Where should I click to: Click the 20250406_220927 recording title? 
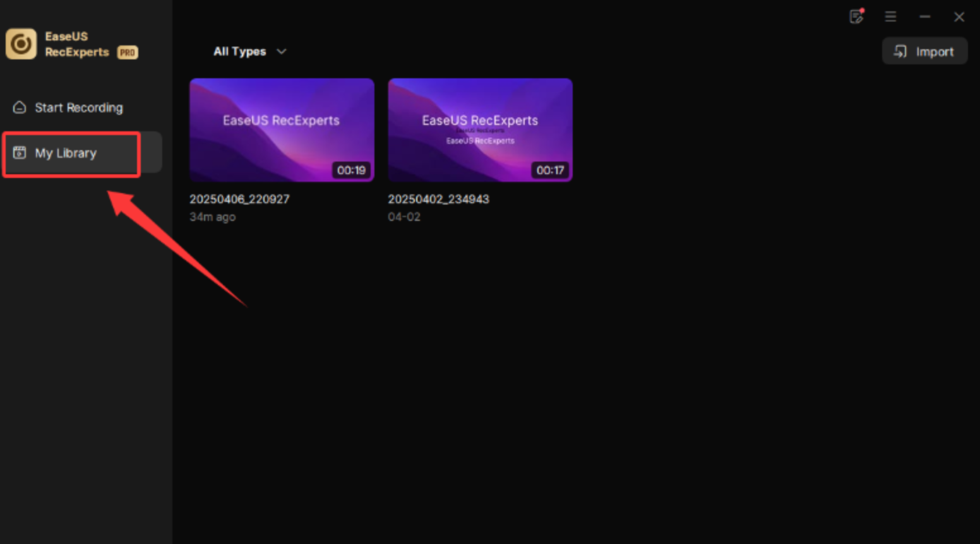[240, 199]
